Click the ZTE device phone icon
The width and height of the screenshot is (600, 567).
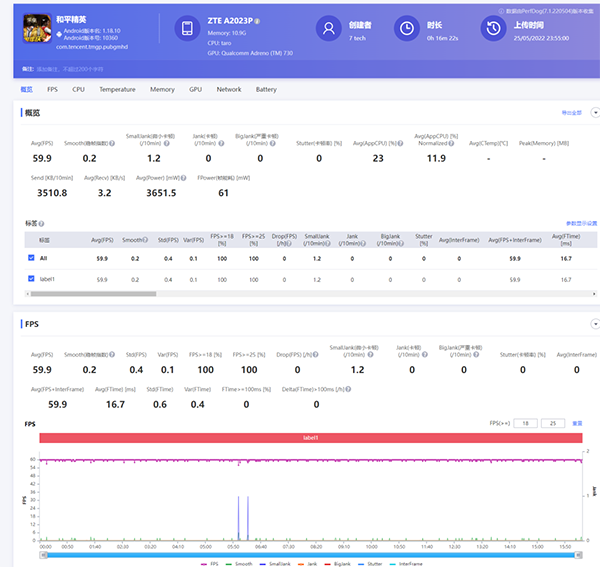pyautogui.click(x=186, y=28)
